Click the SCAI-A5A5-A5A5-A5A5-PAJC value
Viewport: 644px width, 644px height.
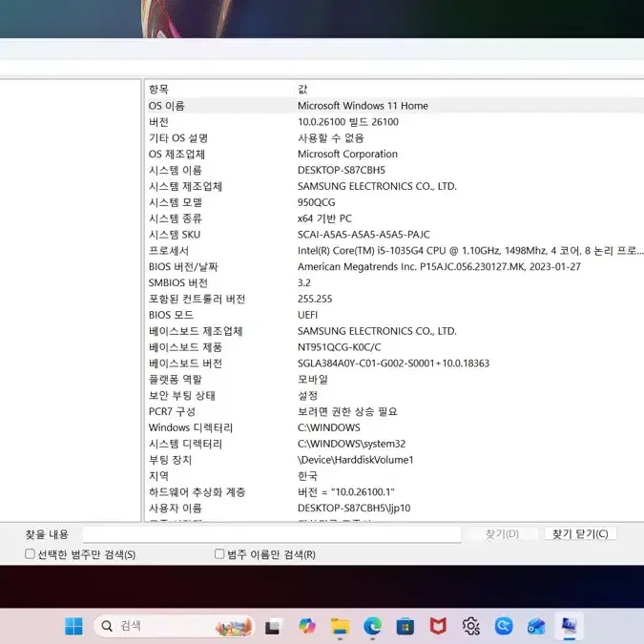tap(364, 235)
